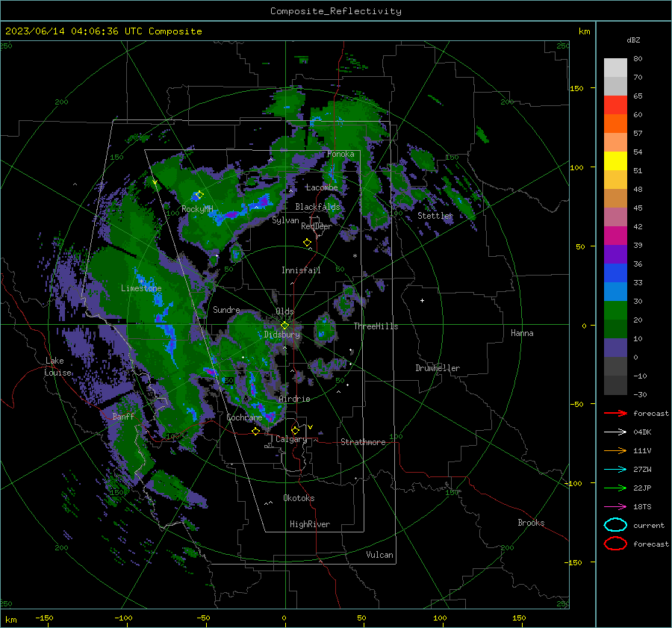Click the Composite_Reflectivity title
Viewport: 672px width, 628px height.
(336, 11)
